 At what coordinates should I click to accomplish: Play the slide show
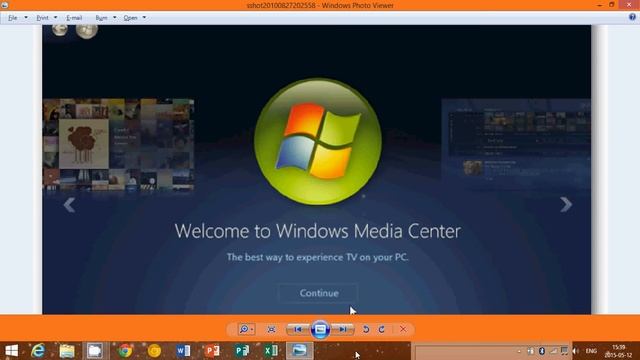320,329
